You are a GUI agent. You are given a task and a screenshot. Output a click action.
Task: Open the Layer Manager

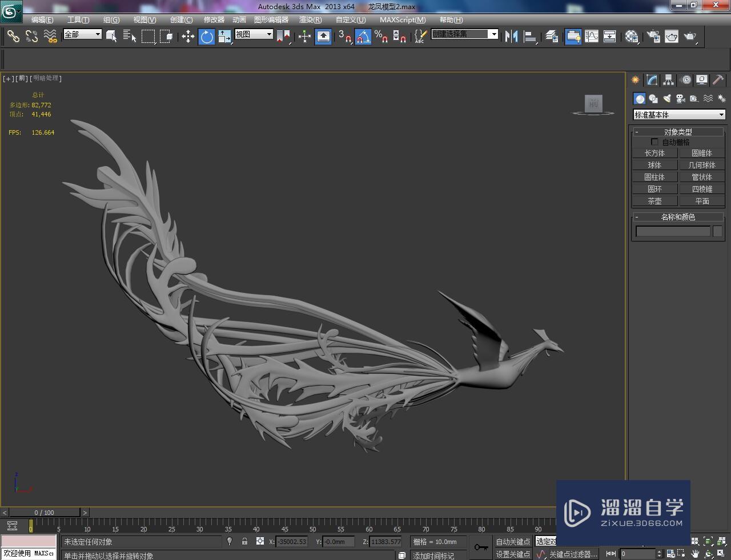pos(552,37)
